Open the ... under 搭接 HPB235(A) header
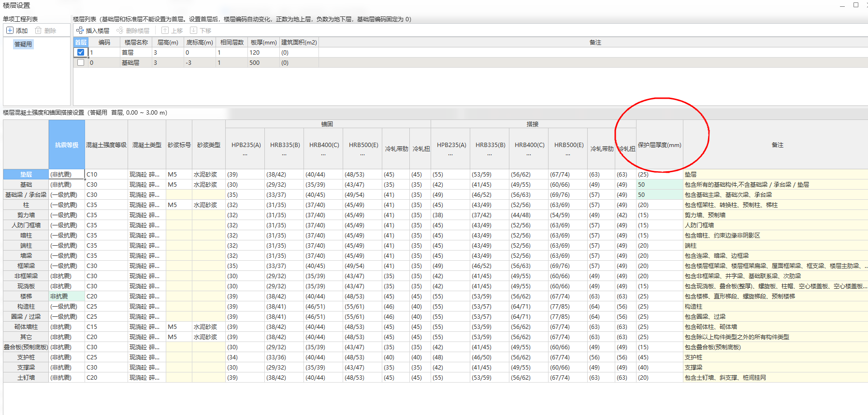The width and height of the screenshot is (868, 415). tap(450, 154)
